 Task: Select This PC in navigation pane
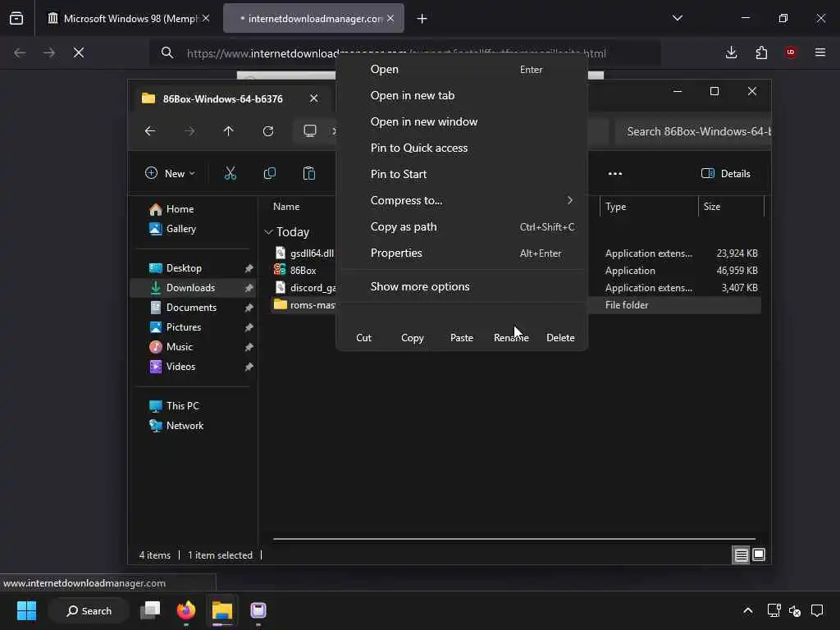pyautogui.click(x=182, y=406)
